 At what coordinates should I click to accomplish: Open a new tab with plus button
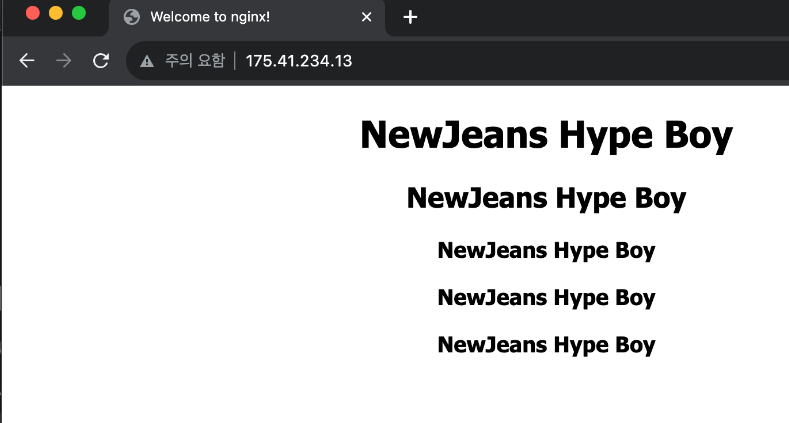coord(410,17)
